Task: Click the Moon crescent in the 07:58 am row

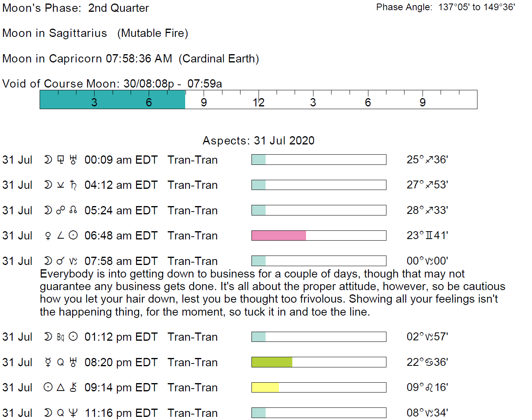Action: tap(48, 261)
